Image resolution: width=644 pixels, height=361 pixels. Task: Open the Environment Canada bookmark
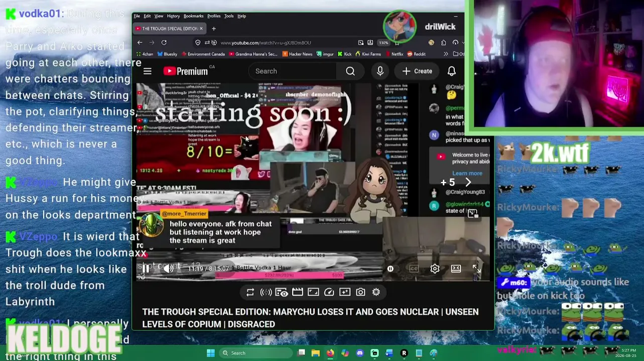pos(203,54)
